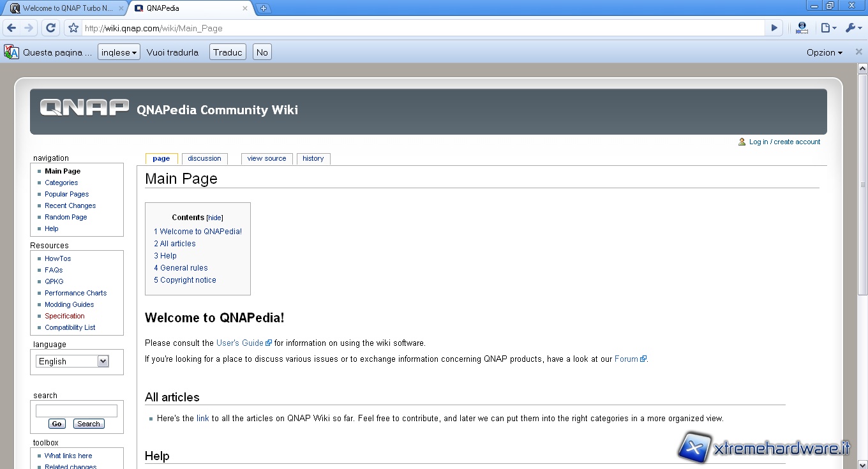Screen dimensions: 868x469
Task: Open a new tab with plus button
Action: tap(263, 8)
